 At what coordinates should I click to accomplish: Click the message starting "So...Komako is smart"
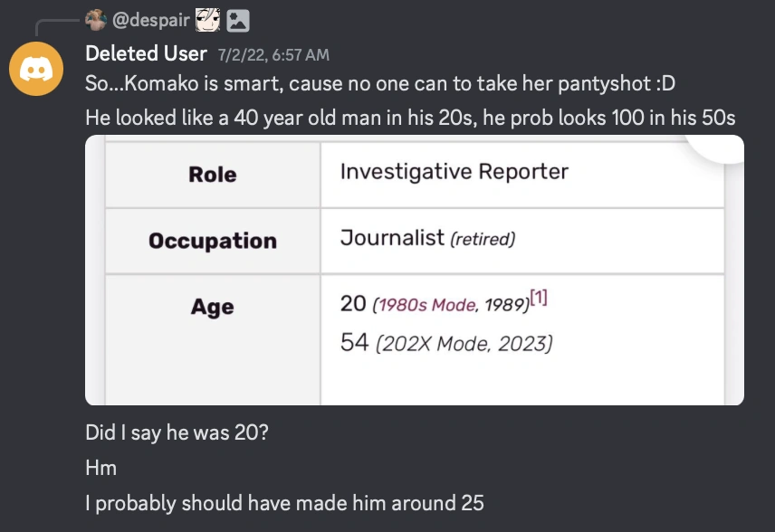pos(379,84)
